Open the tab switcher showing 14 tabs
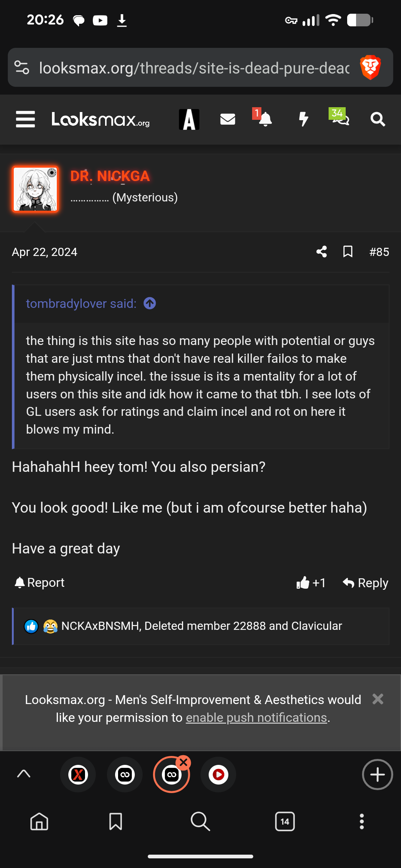The image size is (401, 868). (x=285, y=822)
